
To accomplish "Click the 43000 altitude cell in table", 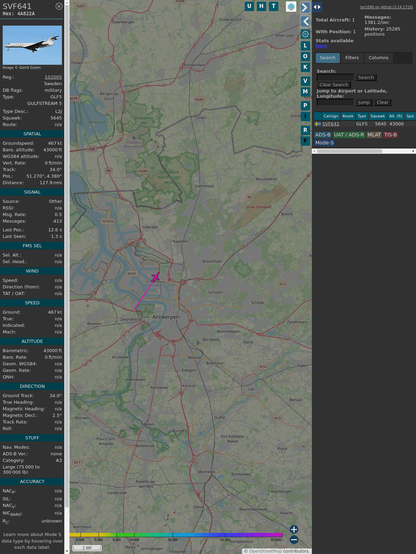I will pyautogui.click(x=396, y=124).
